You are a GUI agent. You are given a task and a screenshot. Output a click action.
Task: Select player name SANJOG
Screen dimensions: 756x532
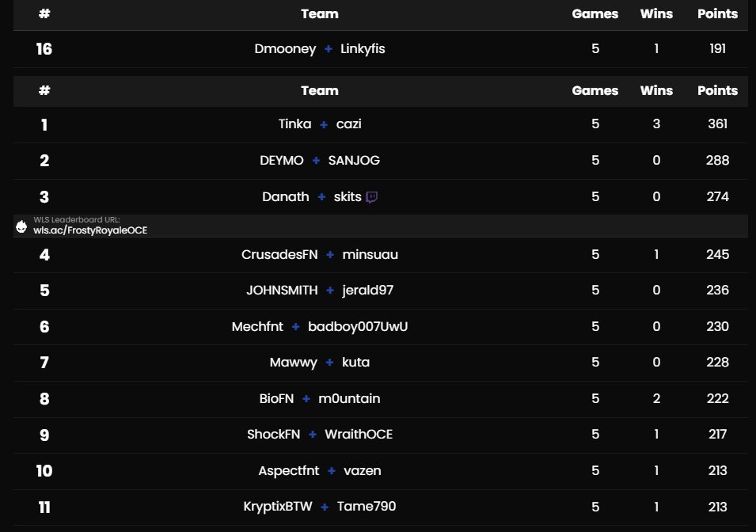354,160
